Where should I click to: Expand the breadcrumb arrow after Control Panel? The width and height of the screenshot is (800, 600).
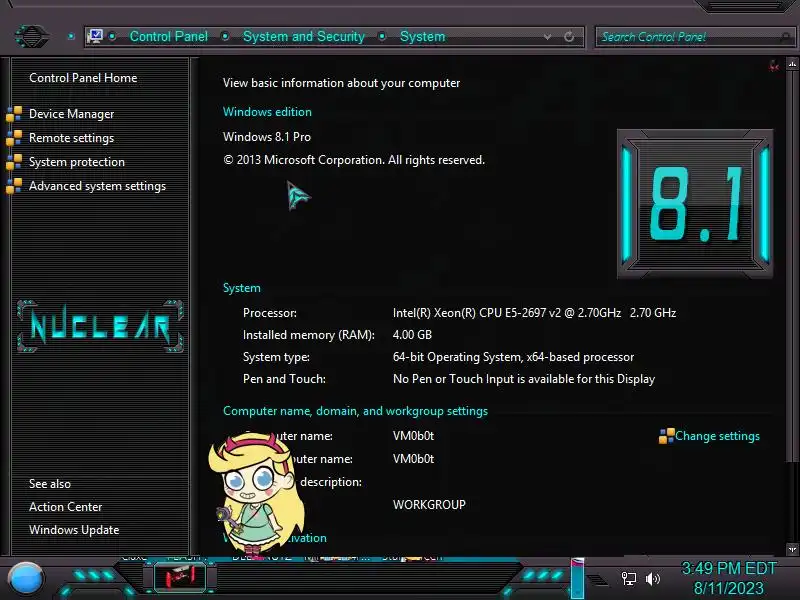(x=225, y=36)
